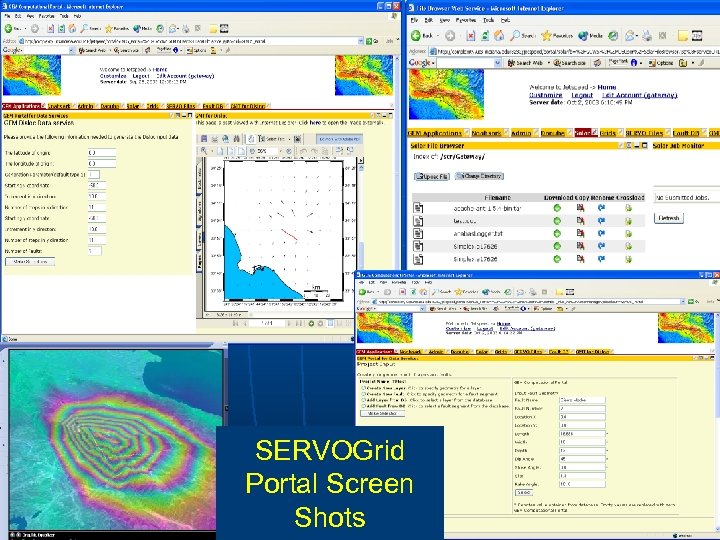Open Tools menu in File Browser window
Image resolution: width=720 pixels, height=540 pixels.
click(489, 20)
